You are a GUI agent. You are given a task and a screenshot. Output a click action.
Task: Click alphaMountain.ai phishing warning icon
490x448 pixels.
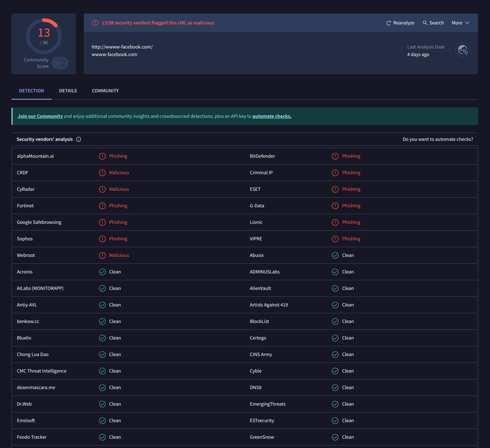[x=102, y=156]
